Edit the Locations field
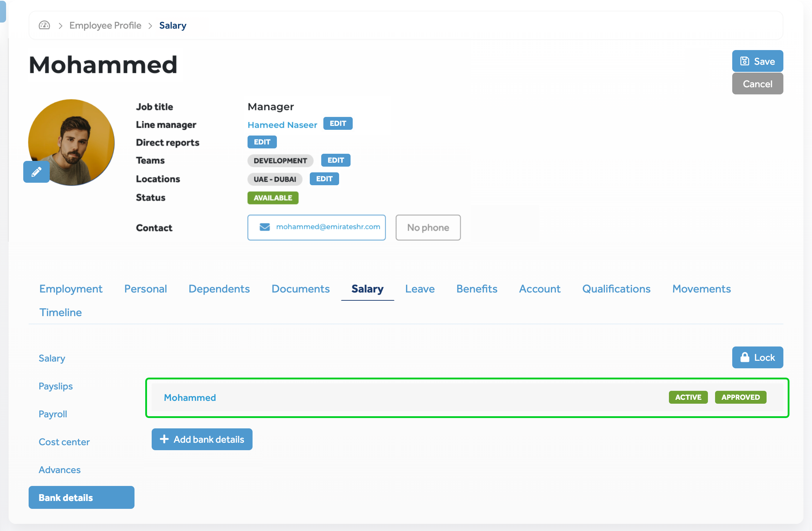 click(324, 179)
